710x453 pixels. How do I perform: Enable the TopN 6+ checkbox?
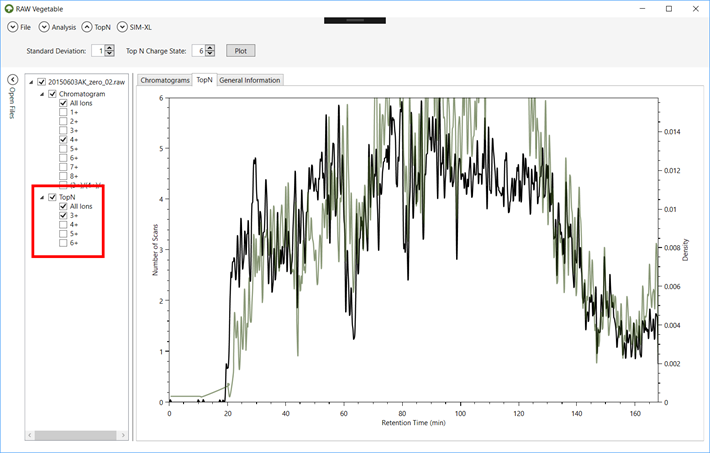click(63, 243)
